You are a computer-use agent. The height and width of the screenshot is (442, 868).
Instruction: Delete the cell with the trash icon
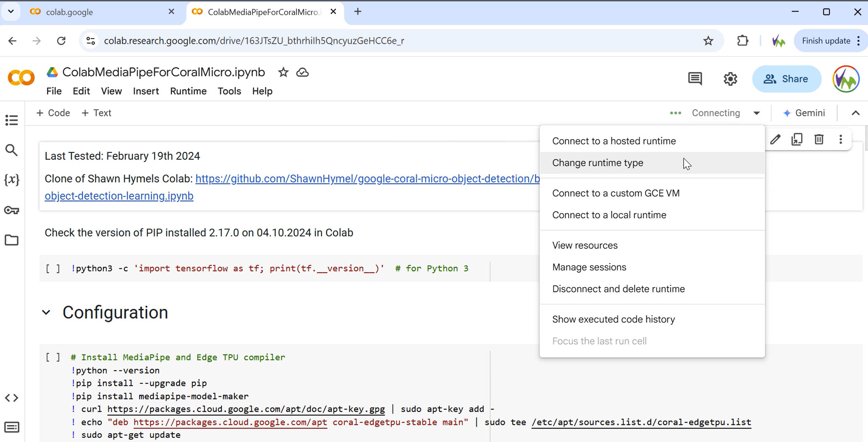point(819,139)
